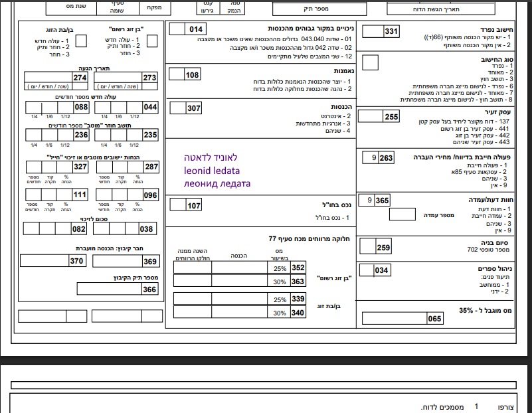Click the heading 'הכנסות'
The height and width of the screenshot is (413, 532).
(x=341, y=107)
